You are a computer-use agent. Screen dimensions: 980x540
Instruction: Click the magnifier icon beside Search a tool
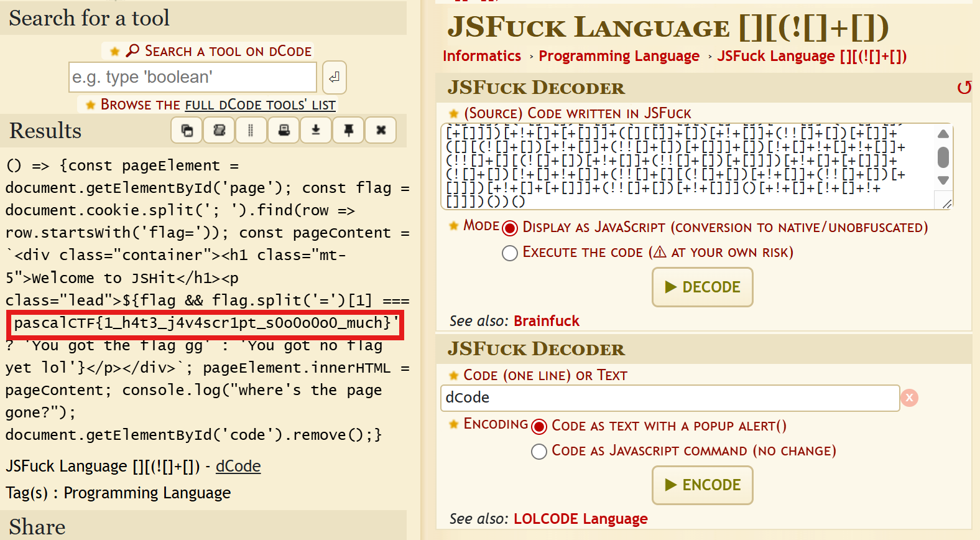pos(132,50)
